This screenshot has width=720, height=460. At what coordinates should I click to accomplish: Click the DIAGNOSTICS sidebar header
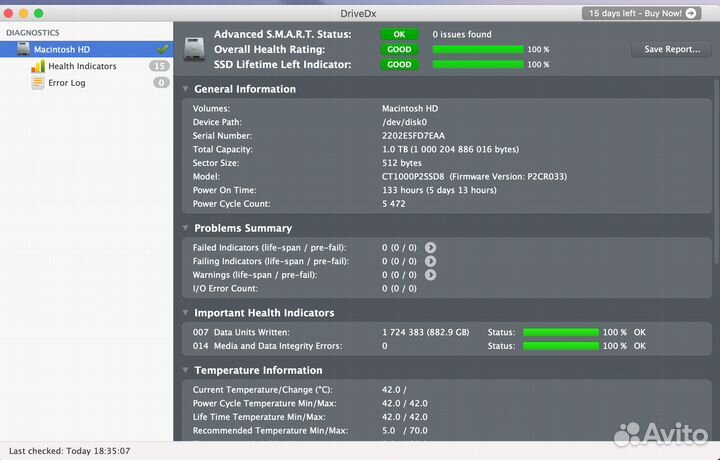point(33,33)
